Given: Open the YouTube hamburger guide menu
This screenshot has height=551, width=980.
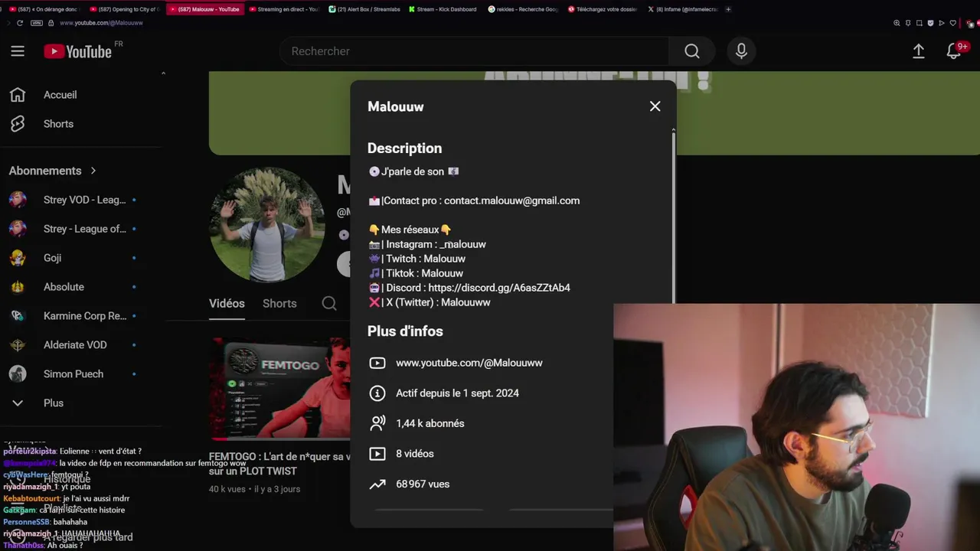Looking at the screenshot, I should 18,51.
